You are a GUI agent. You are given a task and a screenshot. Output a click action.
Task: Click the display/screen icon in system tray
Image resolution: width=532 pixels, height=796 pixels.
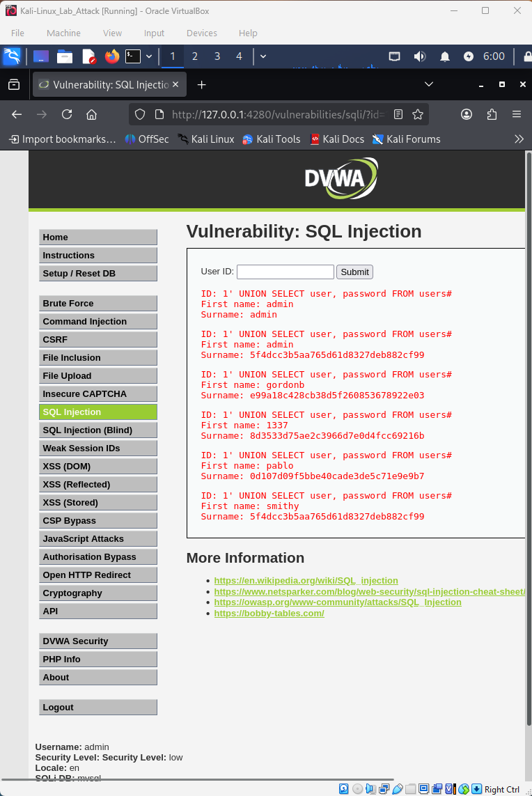coord(394,56)
